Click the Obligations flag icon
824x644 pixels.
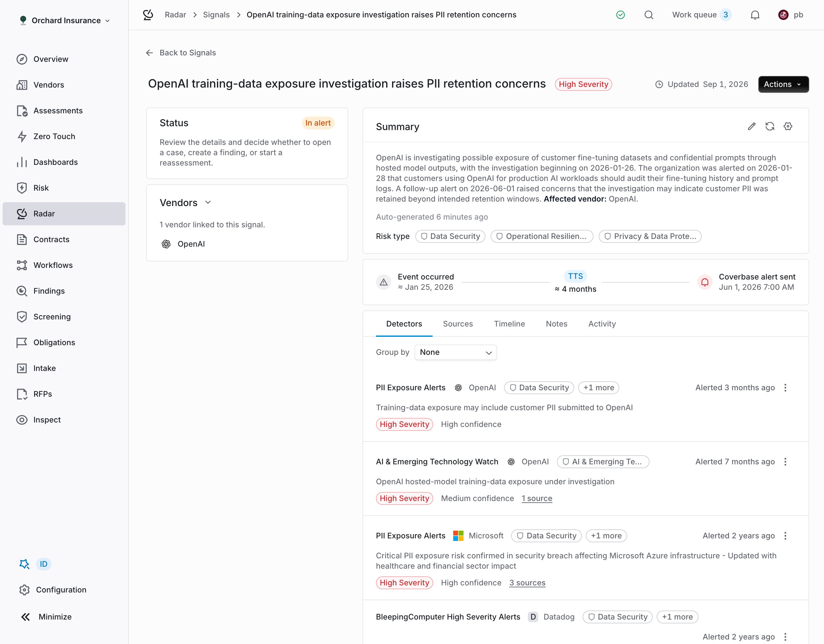(x=22, y=342)
